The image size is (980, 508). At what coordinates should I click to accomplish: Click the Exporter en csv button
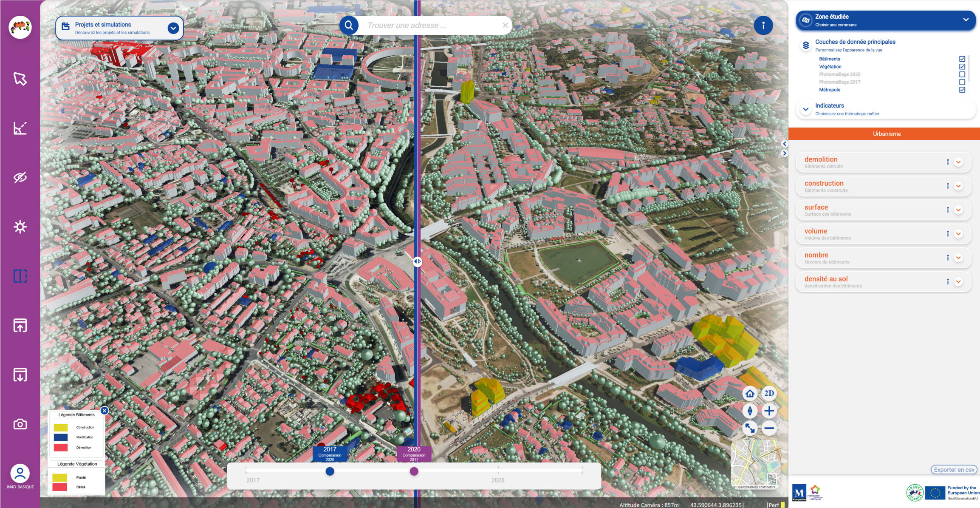(x=954, y=470)
